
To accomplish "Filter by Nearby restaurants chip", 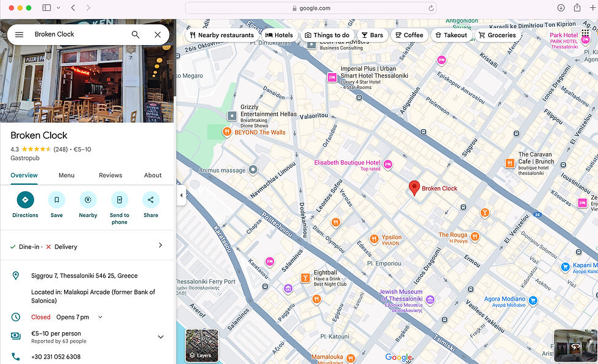I will [x=222, y=35].
